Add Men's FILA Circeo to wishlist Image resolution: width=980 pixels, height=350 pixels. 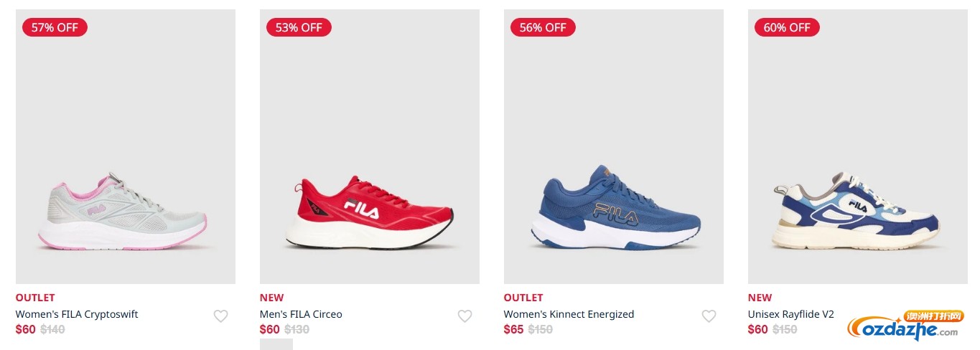click(465, 316)
